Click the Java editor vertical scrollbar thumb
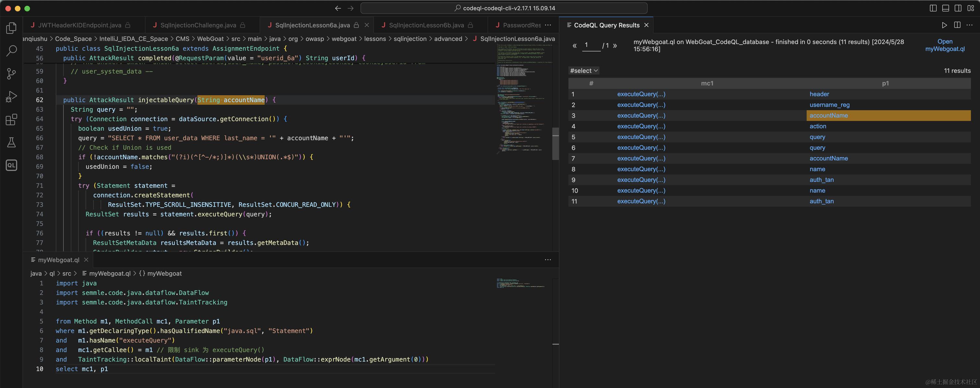The height and width of the screenshot is (388, 980). coord(555,144)
